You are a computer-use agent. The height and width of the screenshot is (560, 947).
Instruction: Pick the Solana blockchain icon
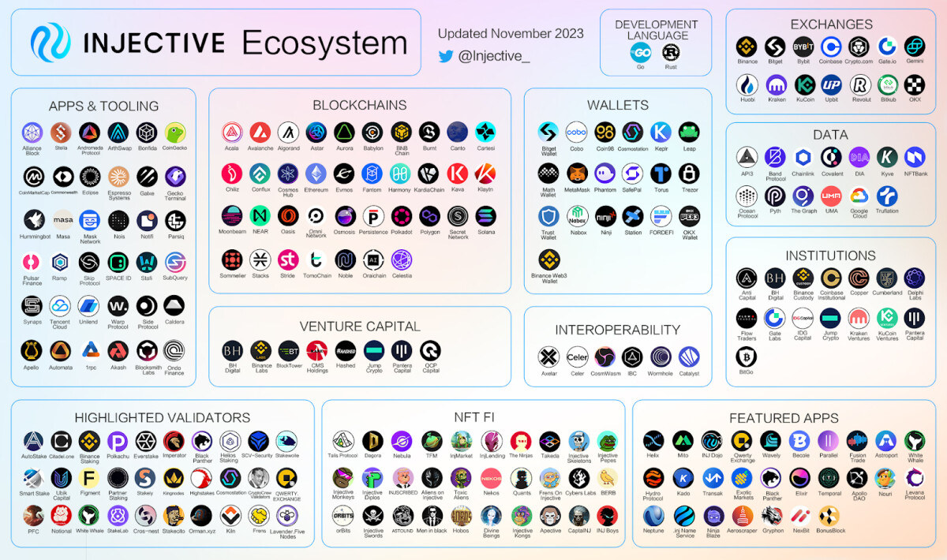point(485,215)
